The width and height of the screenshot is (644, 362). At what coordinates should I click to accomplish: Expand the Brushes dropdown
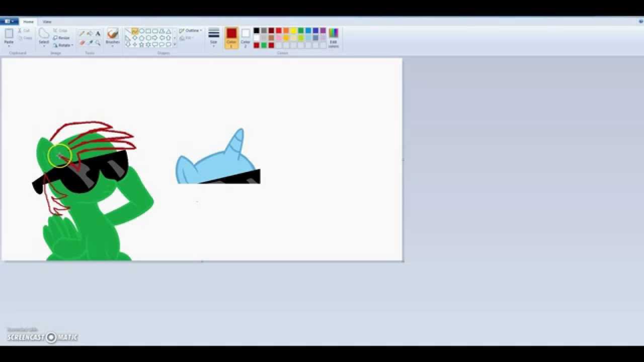tap(113, 45)
